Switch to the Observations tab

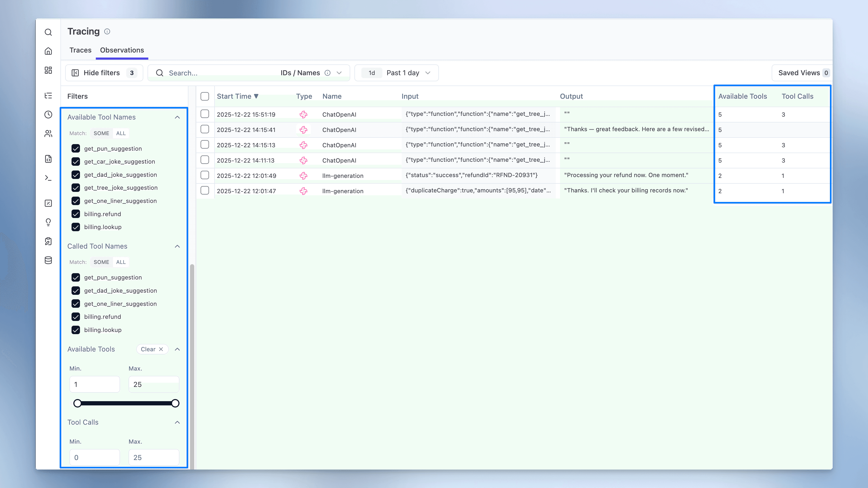click(x=122, y=50)
